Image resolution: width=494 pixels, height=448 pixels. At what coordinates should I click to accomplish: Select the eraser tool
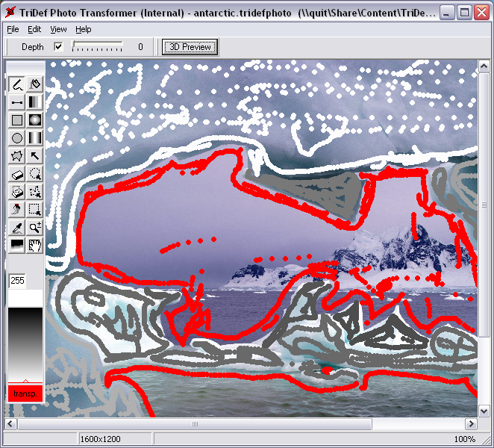click(x=16, y=174)
